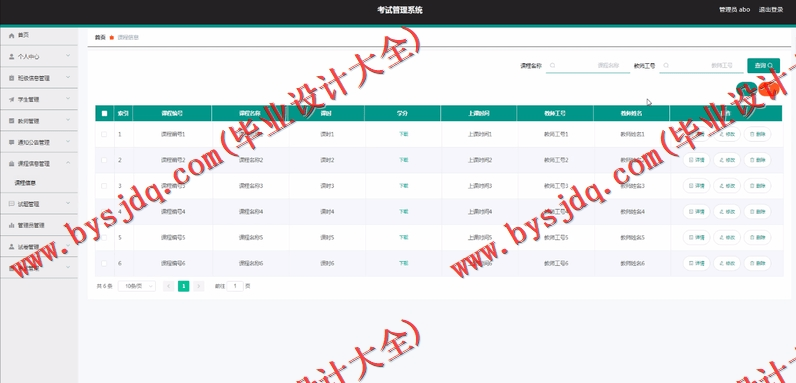The image size is (796, 383).
Task: Open the 10条/页 page size dropdown
Action: click(x=137, y=286)
